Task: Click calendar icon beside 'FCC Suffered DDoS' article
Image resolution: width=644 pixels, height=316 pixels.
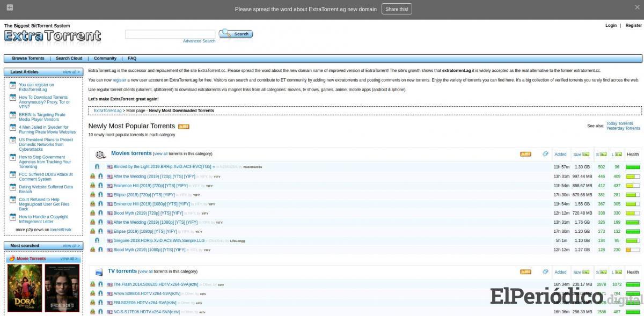Action: tap(13, 175)
